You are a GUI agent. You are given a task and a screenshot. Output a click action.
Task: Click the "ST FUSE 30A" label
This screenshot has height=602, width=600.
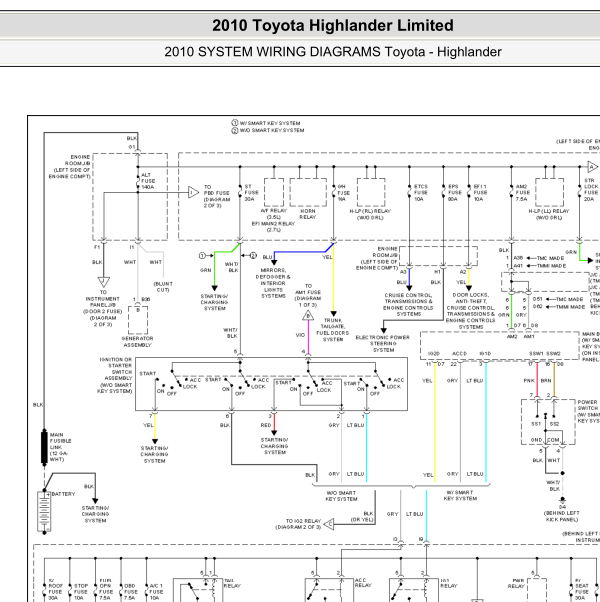251,193
